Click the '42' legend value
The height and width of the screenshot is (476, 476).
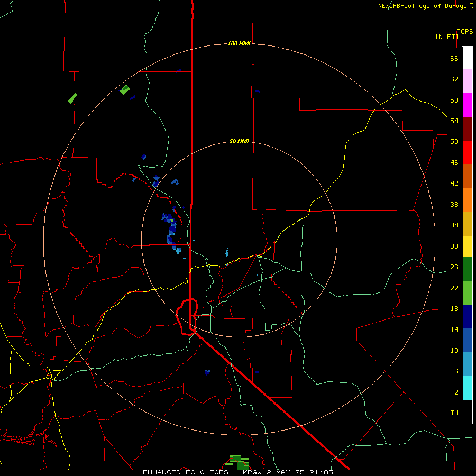coord(454,184)
